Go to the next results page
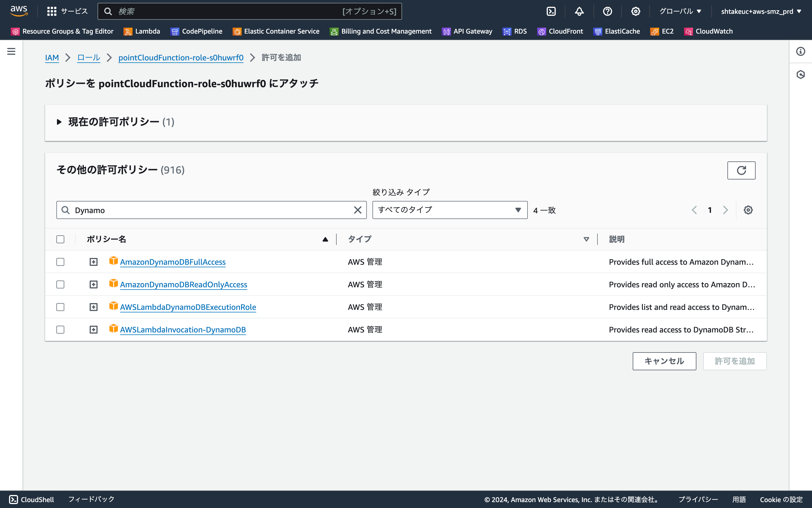 point(725,210)
